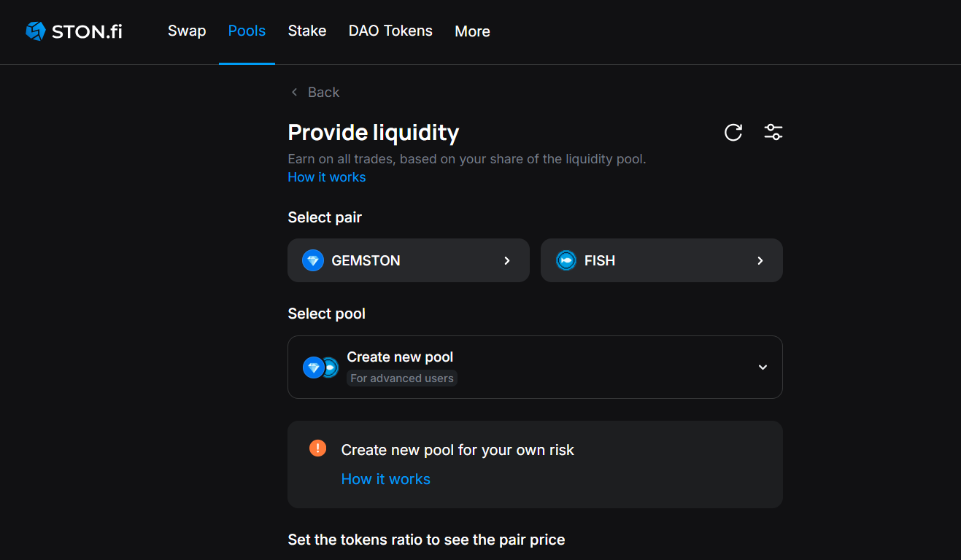Screen dimensions: 961x560
Task: Click the back arrow chevron icon
Action: coord(295,92)
